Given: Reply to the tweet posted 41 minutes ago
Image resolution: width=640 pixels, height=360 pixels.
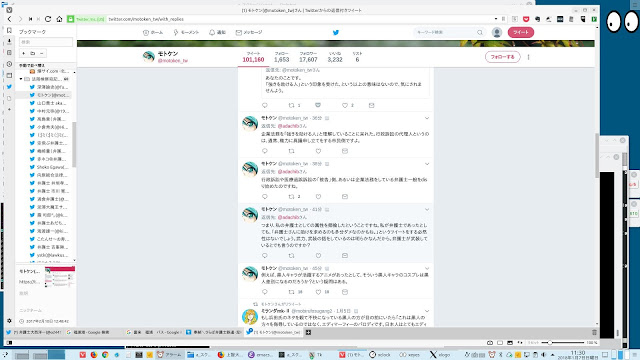Looking at the screenshot, I should 264,256.
